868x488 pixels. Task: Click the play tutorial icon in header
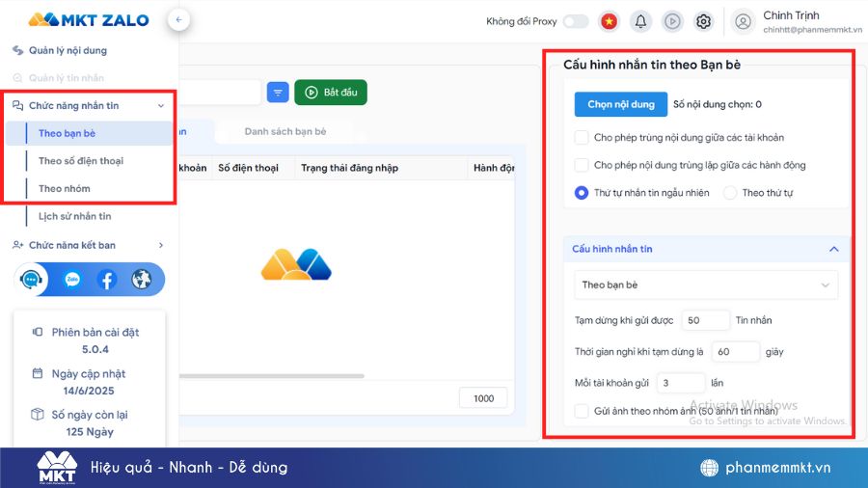click(x=672, y=21)
